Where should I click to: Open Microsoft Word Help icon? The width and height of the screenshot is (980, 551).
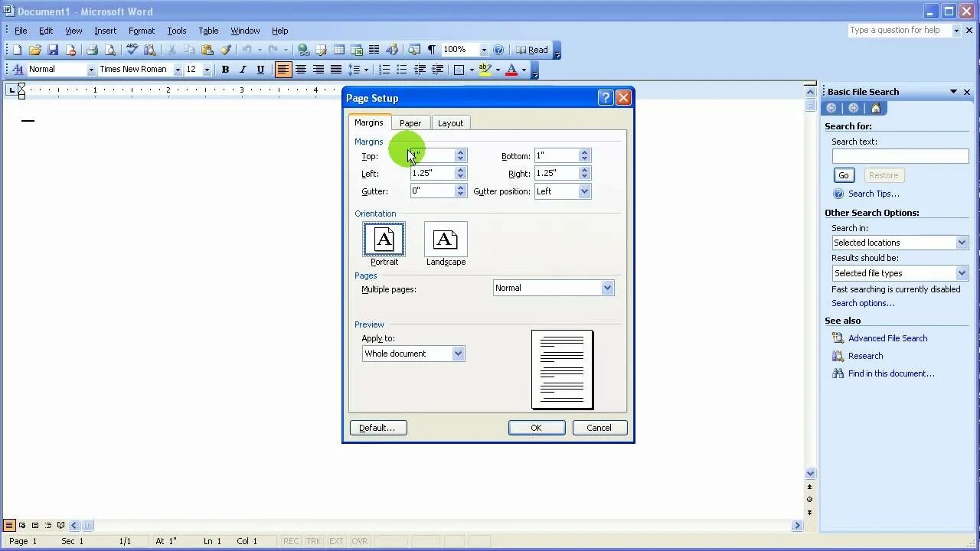pyautogui.click(x=498, y=50)
